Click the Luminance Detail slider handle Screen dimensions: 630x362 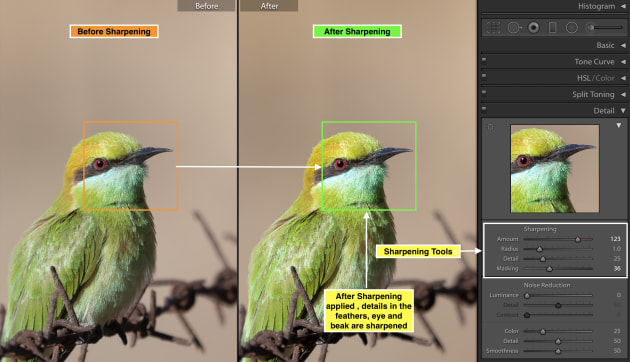click(x=558, y=305)
